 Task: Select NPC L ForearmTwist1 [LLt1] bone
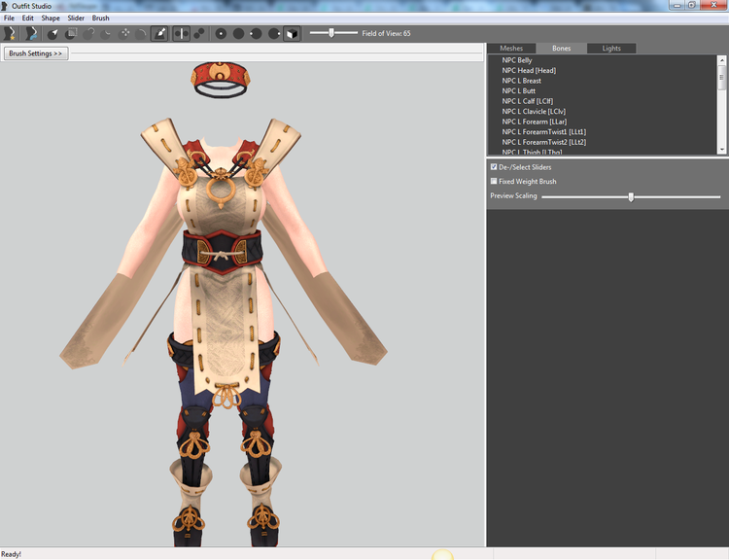tap(544, 131)
